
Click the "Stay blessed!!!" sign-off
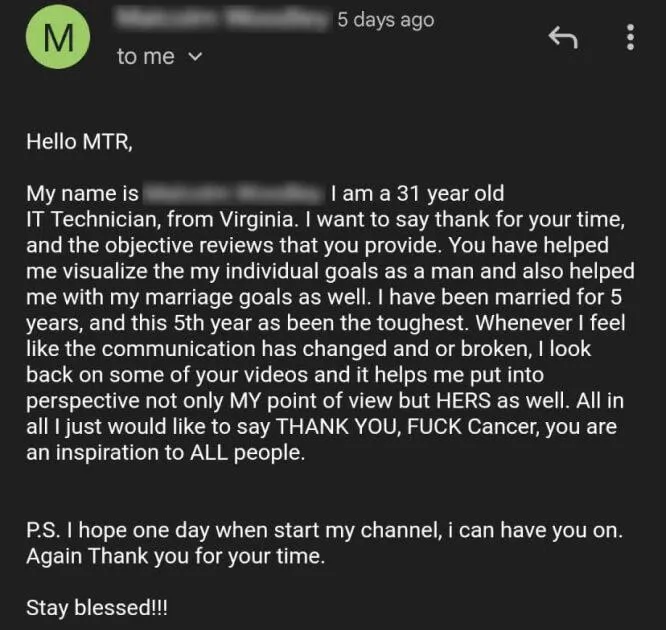[x=97, y=607]
